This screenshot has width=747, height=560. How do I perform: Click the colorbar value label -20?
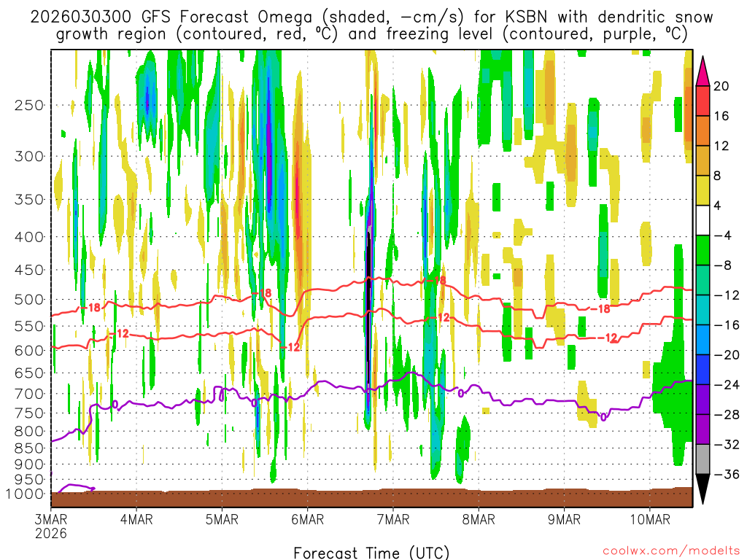(727, 355)
